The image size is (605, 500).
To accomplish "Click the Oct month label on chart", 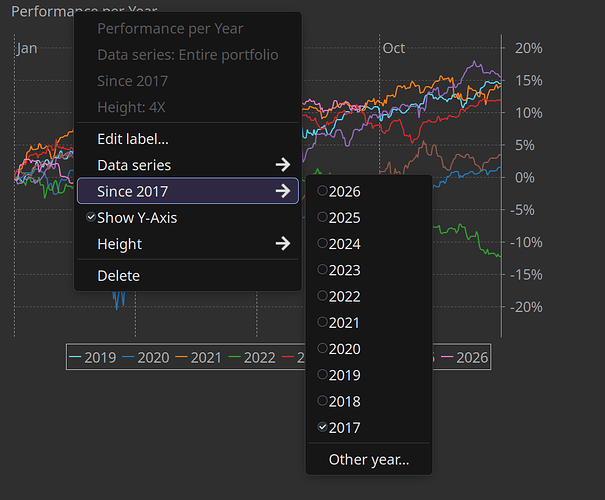I will coord(394,48).
